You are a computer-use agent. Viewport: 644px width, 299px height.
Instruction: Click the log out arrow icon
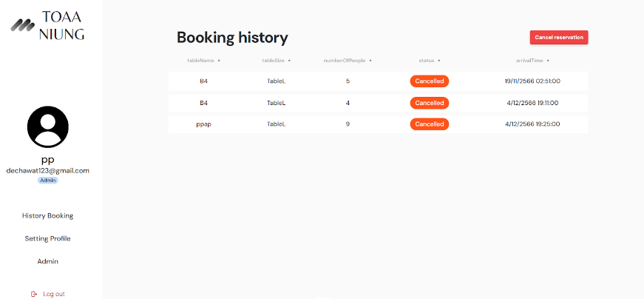click(x=34, y=294)
